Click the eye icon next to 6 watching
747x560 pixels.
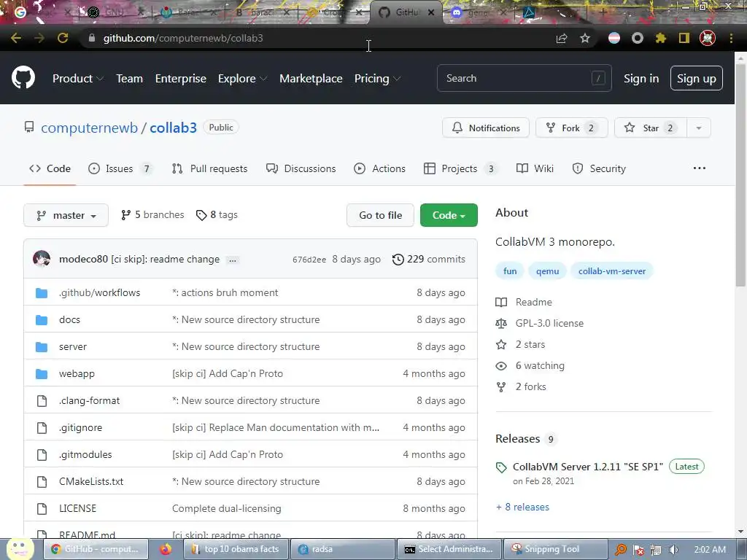click(x=501, y=366)
